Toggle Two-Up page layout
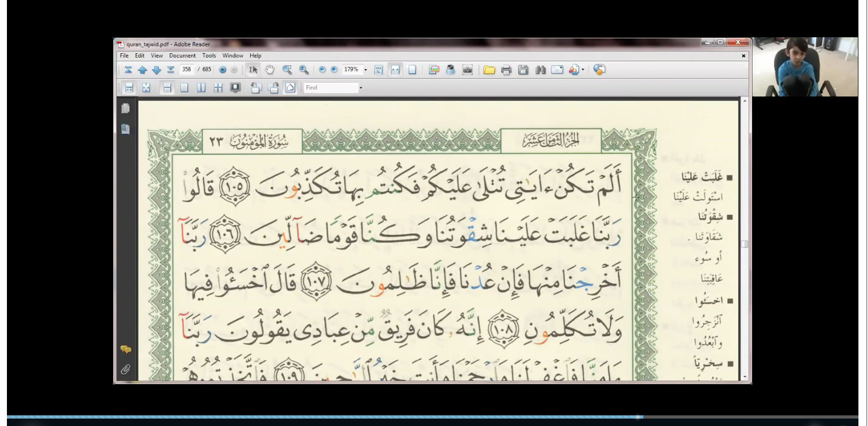 pos(201,88)
